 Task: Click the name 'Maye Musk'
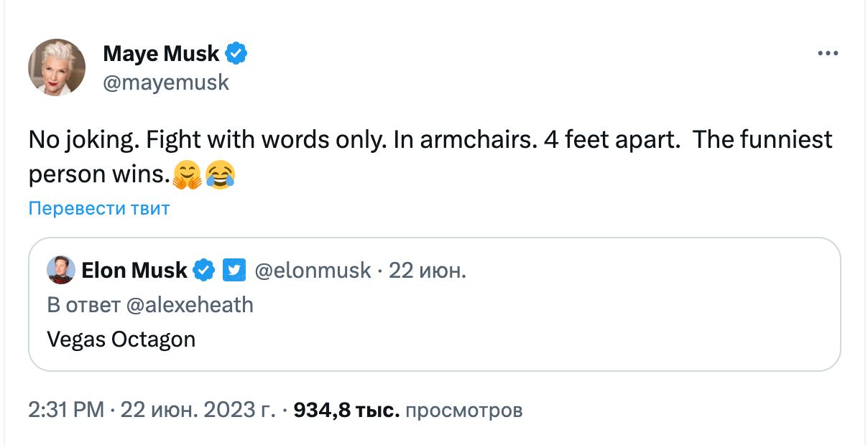[x=161, y=53]
